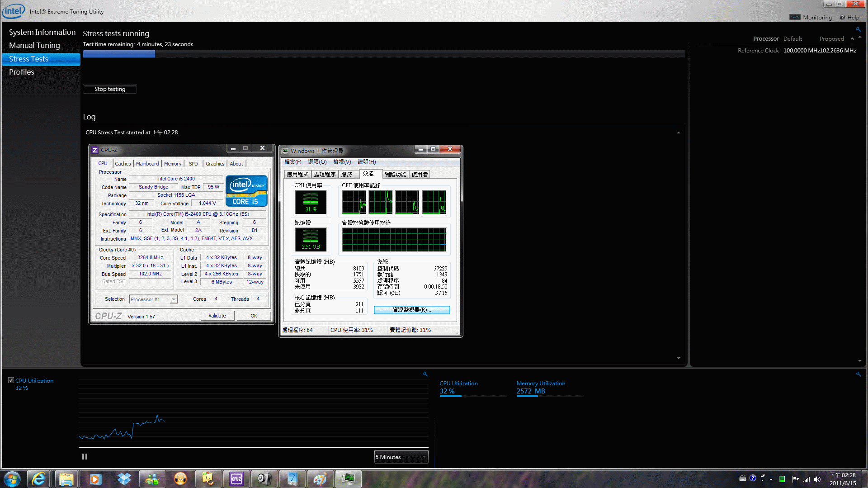Click the Show desktop strip
Screen dimensions: 868x488
pyautogui.click(x=864, y=479)
